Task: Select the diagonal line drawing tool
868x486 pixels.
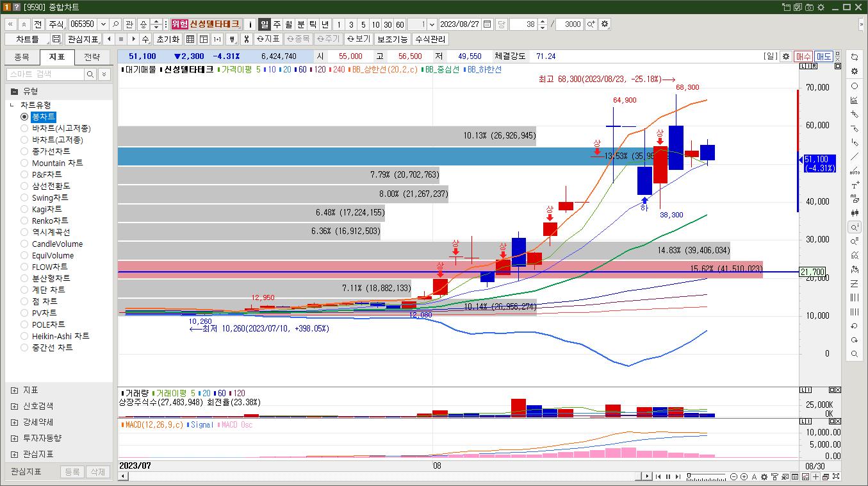Action: [855, 157]
